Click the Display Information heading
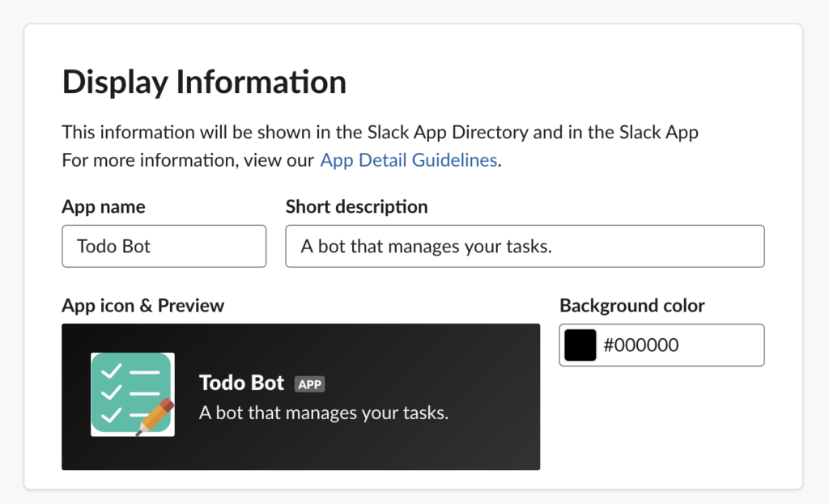 coord(204,81)
